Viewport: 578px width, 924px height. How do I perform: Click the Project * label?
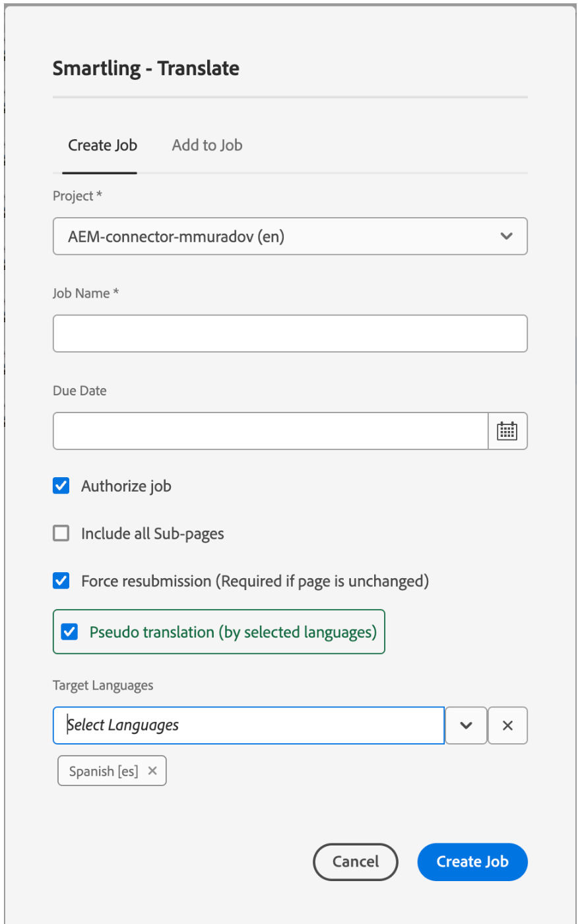coord(77,196)
